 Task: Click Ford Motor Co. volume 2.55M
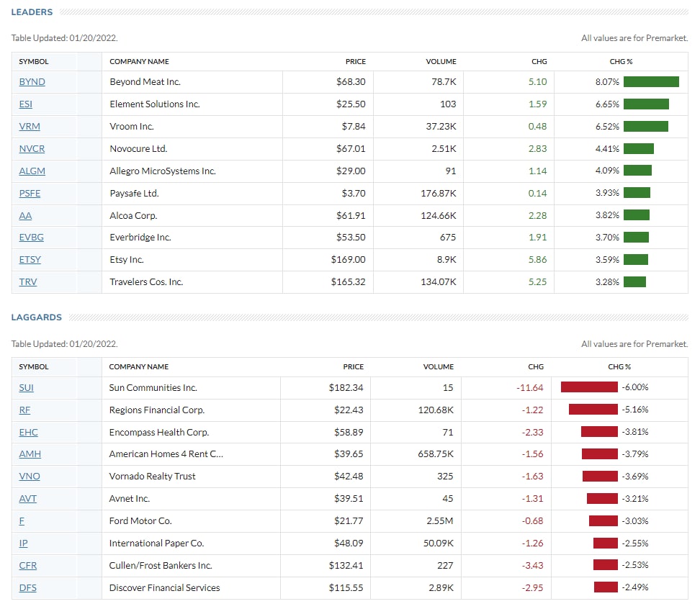pyautogui.click(x=440, y=521)
